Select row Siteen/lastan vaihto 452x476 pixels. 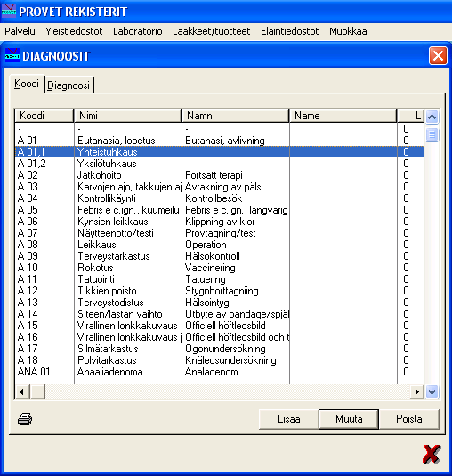(x=220, y=313)
